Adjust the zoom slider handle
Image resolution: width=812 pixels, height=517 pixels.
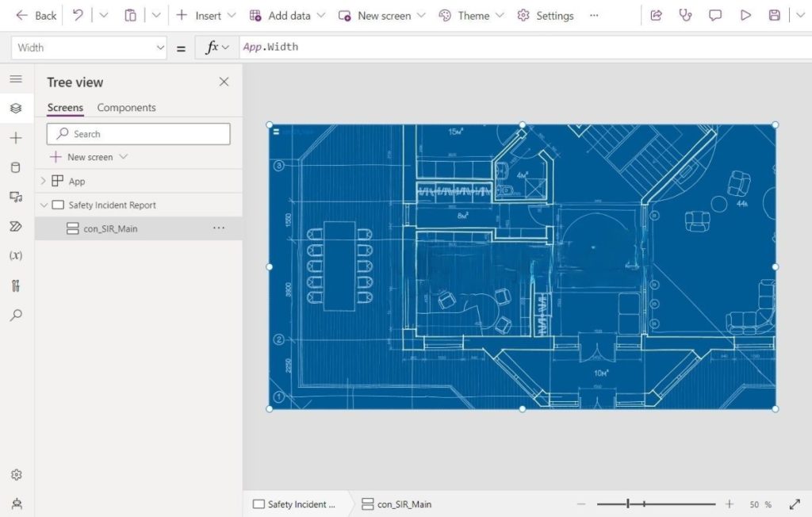(x=628, y=504)
